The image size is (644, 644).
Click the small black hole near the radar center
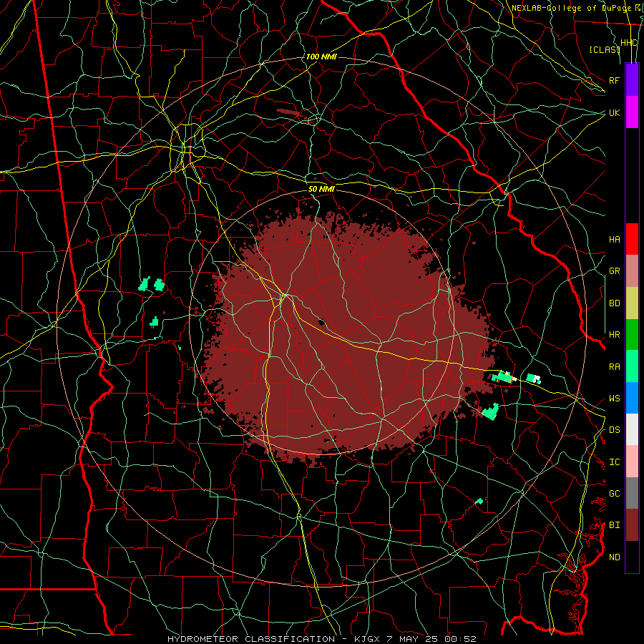(321, 322)
